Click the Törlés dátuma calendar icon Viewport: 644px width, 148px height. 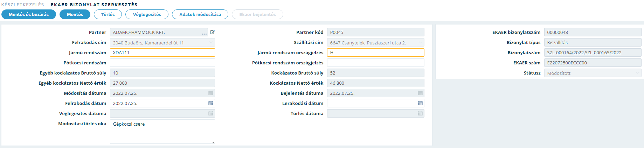point(420,113)
